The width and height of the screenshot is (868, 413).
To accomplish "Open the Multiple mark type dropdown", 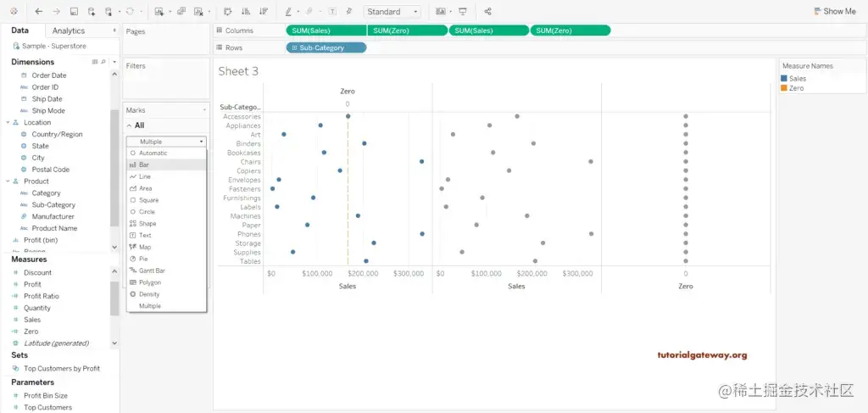I will click(x=166, y=142).
